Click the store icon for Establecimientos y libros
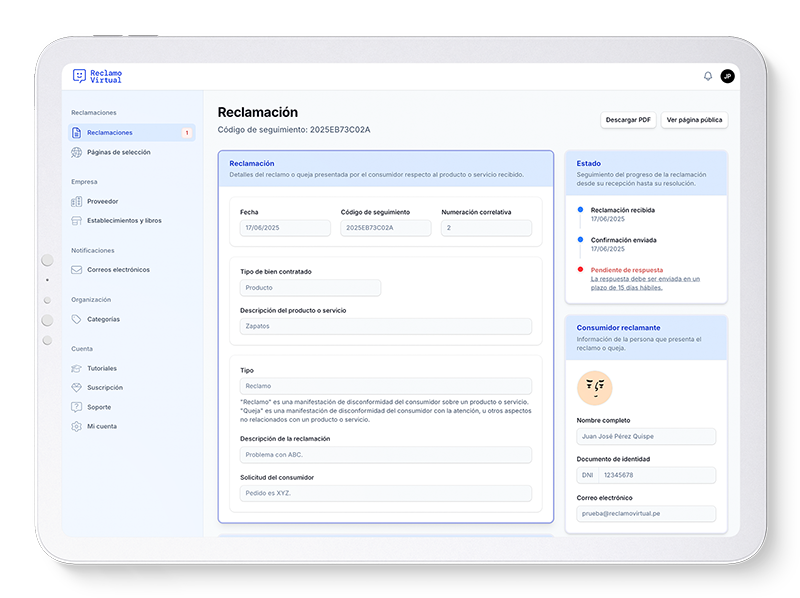 77,220
